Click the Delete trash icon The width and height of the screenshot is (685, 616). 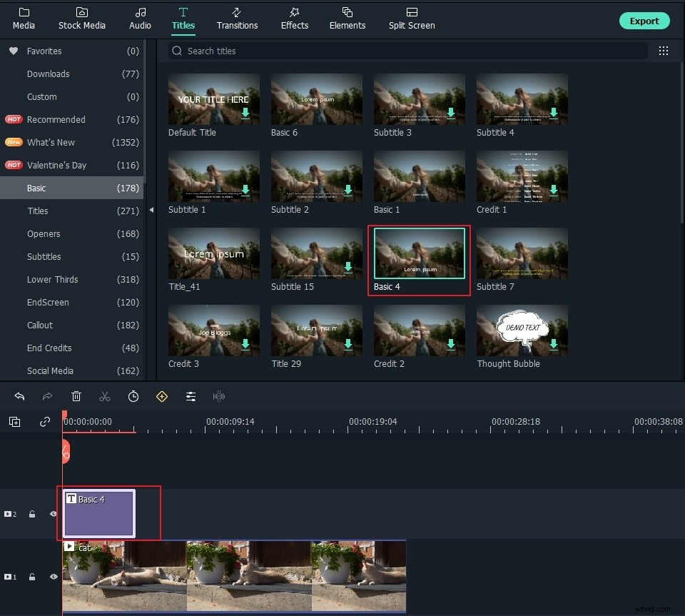pos(76,396)
